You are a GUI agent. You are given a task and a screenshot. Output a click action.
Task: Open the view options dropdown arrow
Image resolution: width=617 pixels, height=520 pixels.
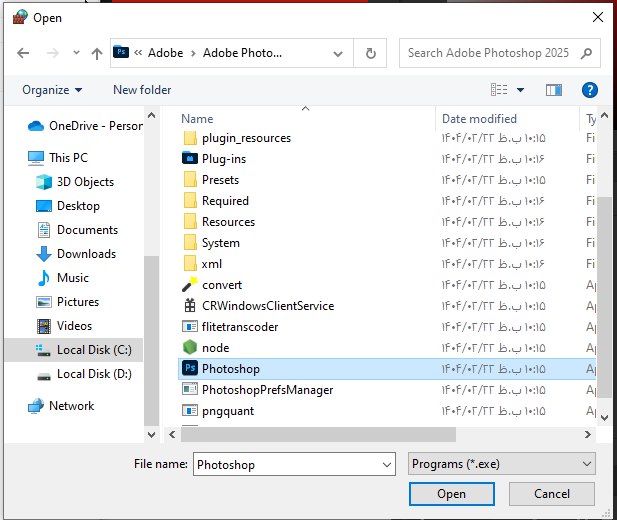click(x=520, y=90)
